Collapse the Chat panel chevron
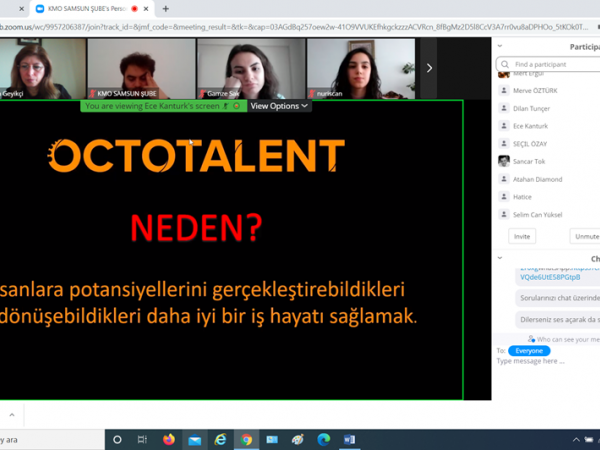Viewport: 600px width, 450px height. [499, 258]
